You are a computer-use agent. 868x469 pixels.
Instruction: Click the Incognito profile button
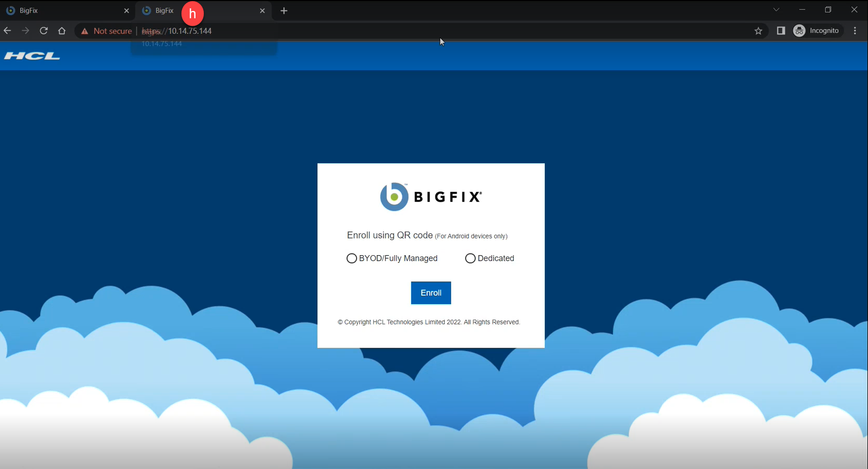[x=817, y=31]
